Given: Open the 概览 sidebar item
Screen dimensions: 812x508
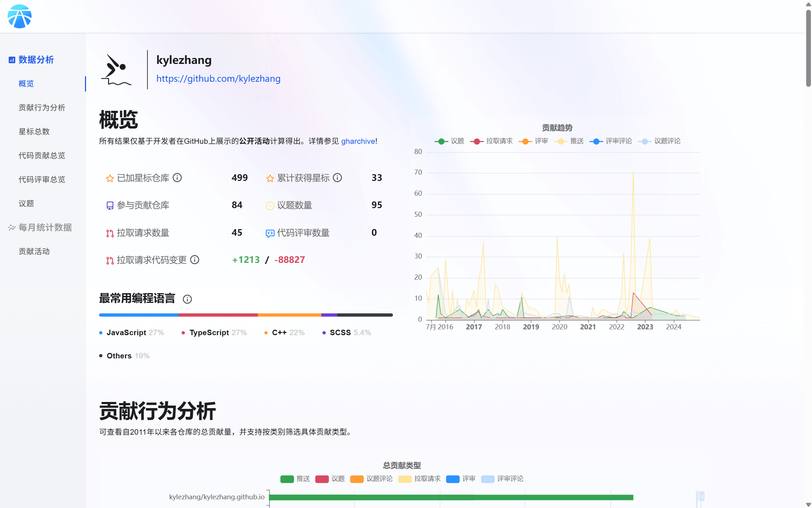Looking at the screenshot, I should click(26, 84).
